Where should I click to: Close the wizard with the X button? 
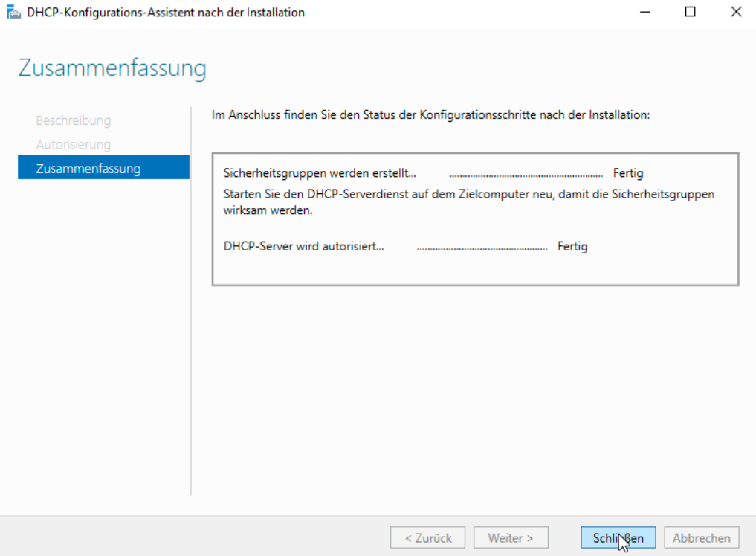pyautogui.click(x=735, y=12)
